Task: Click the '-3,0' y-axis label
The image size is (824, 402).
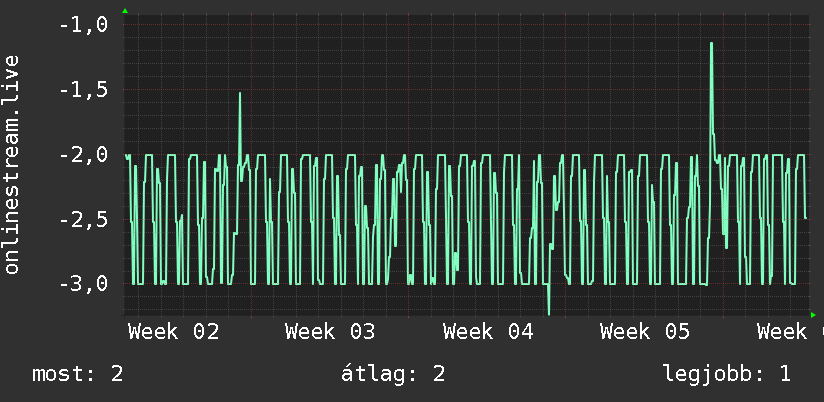Action: coord(84,284)
